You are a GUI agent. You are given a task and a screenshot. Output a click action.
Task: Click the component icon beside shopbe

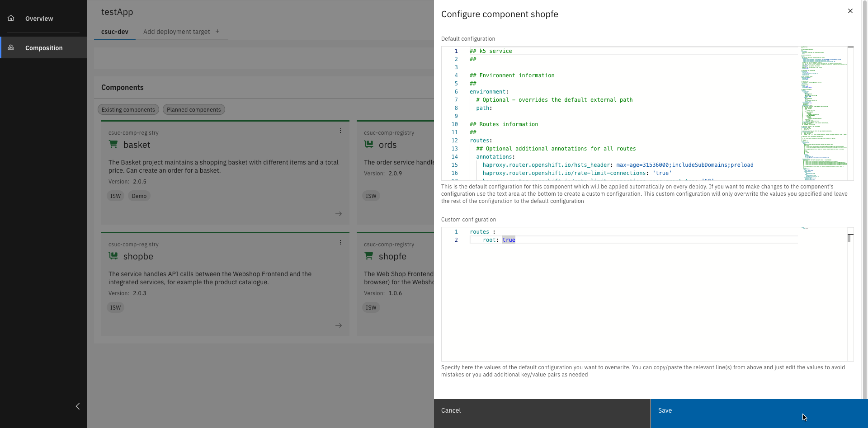pos(113,255)
